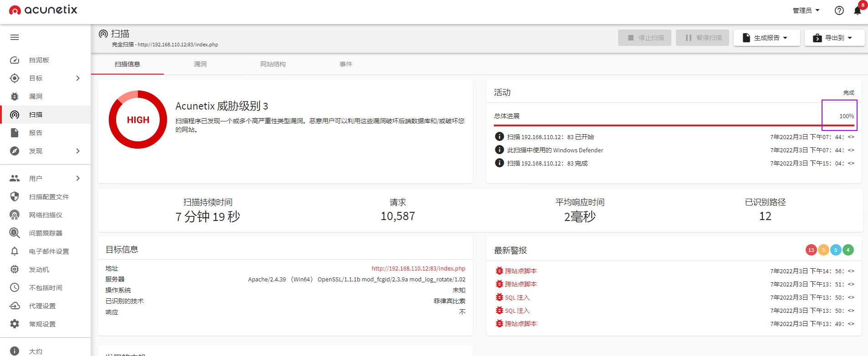Image resolution: width=868 pixels, height=356 pixels.
Task: Select 代理设置 in the sidebar
Action: [46, 306]
